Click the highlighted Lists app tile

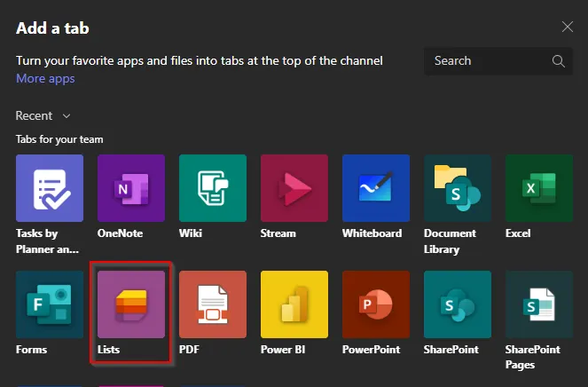coord(131,304)
